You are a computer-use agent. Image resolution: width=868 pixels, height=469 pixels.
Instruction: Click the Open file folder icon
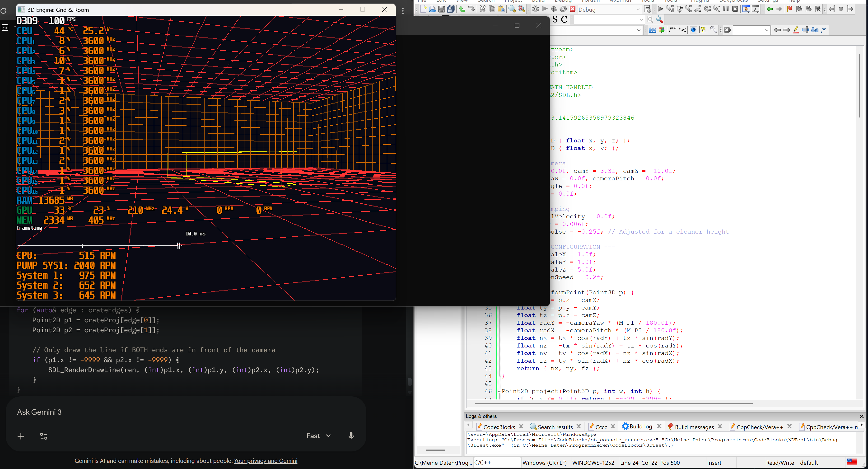(432, 9)
